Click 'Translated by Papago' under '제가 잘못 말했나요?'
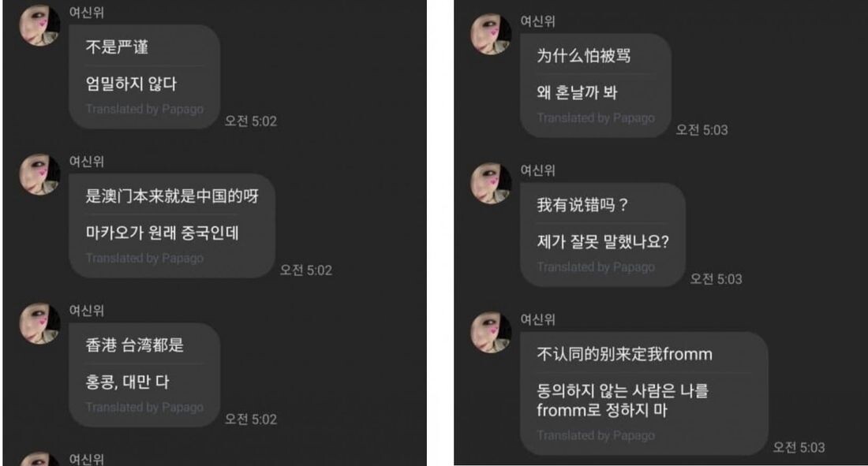The height and width of the screenshot is (466, 868). (x=596, y=267)
